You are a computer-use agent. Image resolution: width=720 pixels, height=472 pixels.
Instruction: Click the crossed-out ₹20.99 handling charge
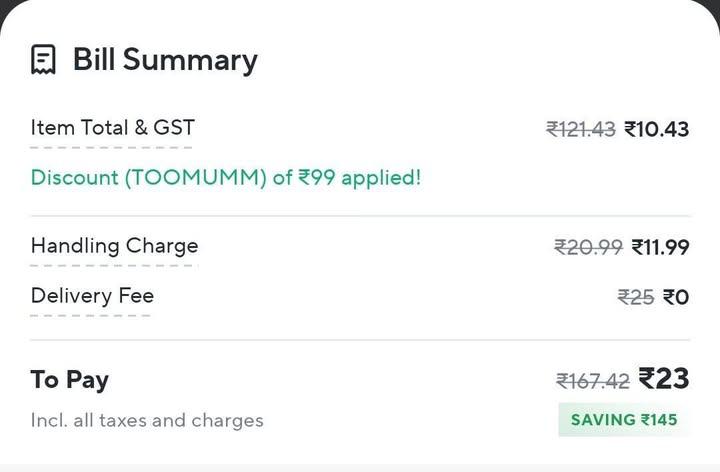click(588, 247)
